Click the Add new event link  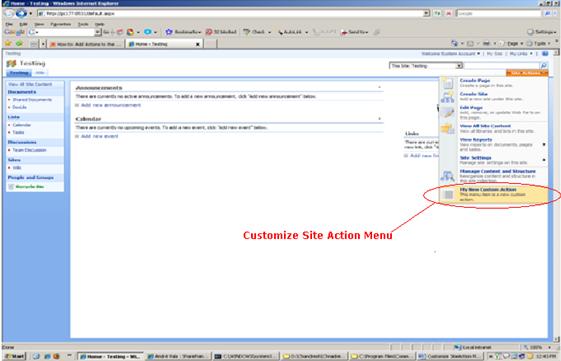[99, 136]
